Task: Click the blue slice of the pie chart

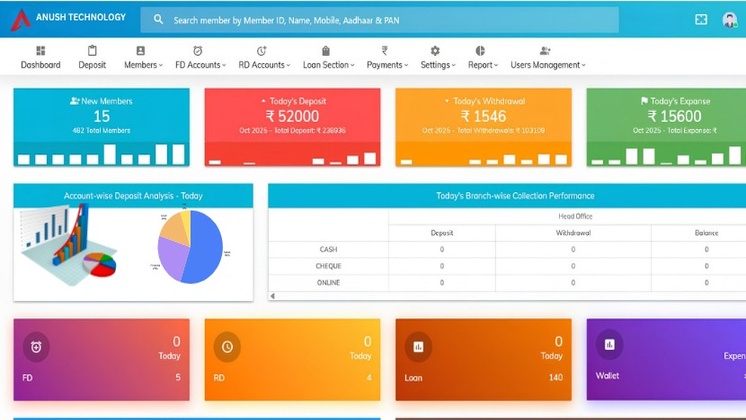Action: pyautogui.click(x=205, y=250)
